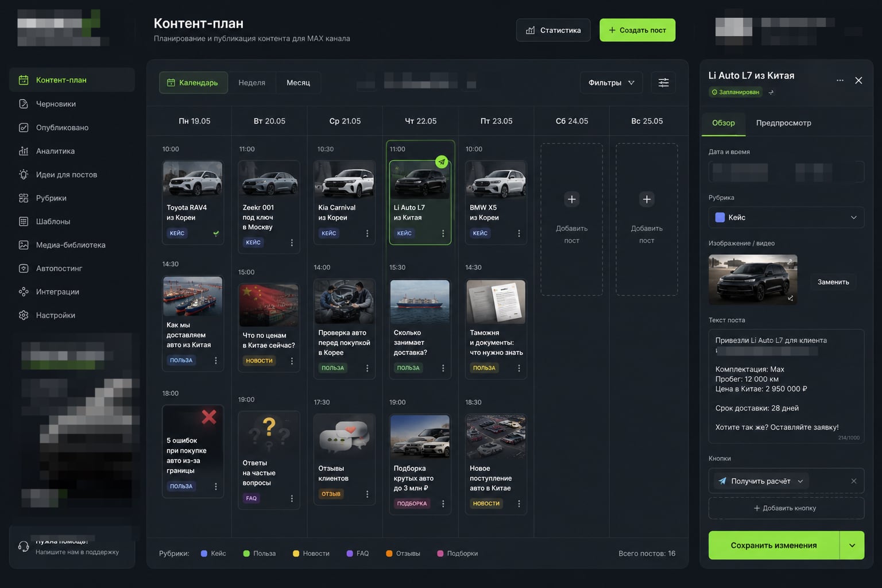Click the Li Auto L7 image thumbnail in panel
Image resolution: width=882 pixels, height=588 pixels.
pyautogui.click(x=753, y=280)
